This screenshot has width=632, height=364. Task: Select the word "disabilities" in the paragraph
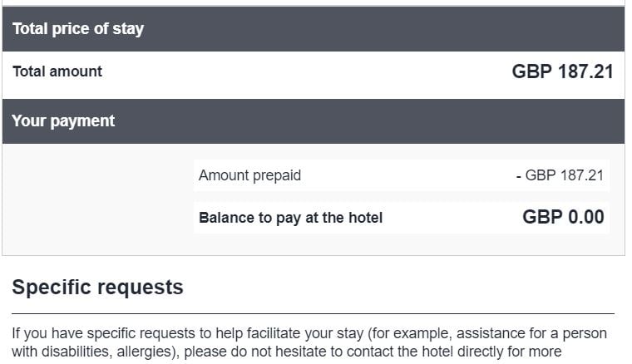pos(81,352)
